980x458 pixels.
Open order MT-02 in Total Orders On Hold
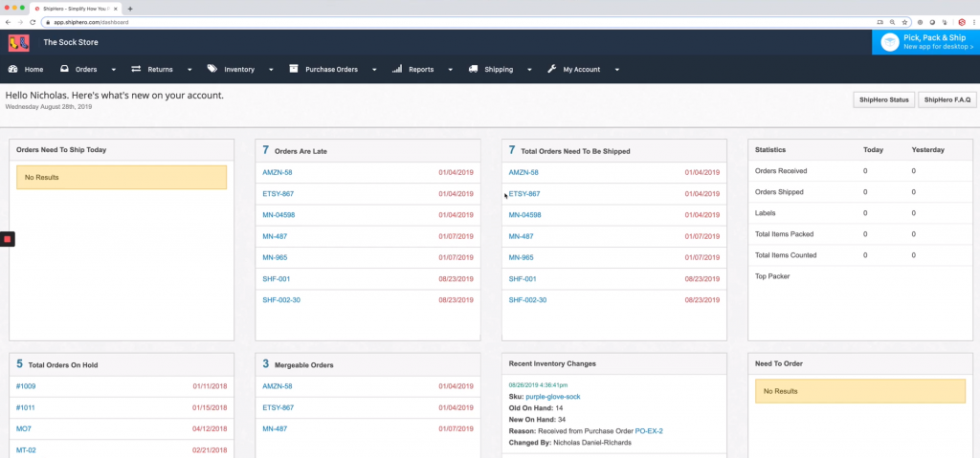coord(26,450)
